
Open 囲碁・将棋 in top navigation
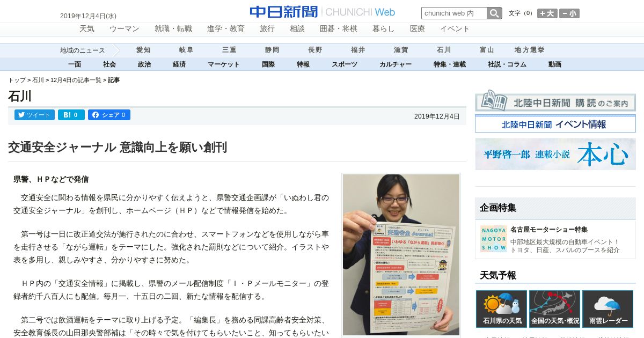point(339,29)
